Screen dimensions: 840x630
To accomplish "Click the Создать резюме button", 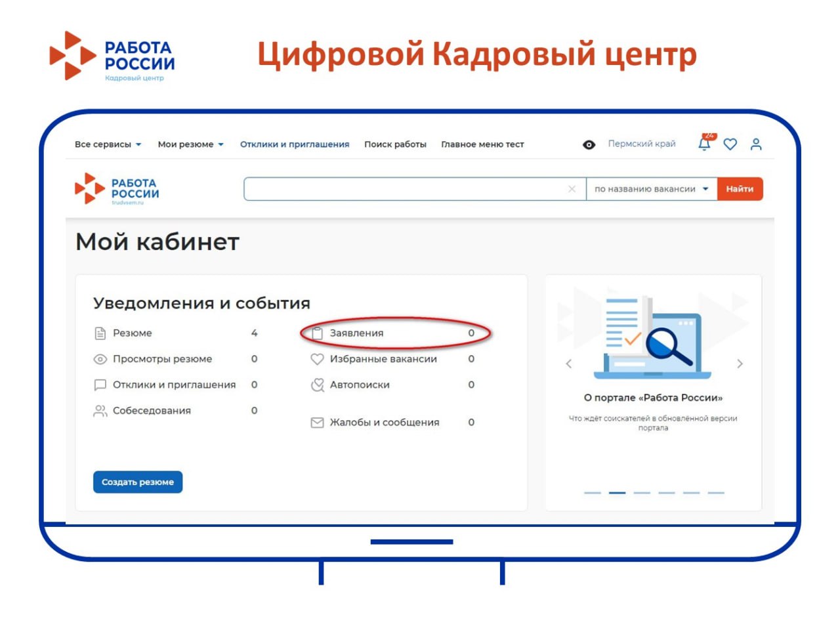I will (138, 482).
